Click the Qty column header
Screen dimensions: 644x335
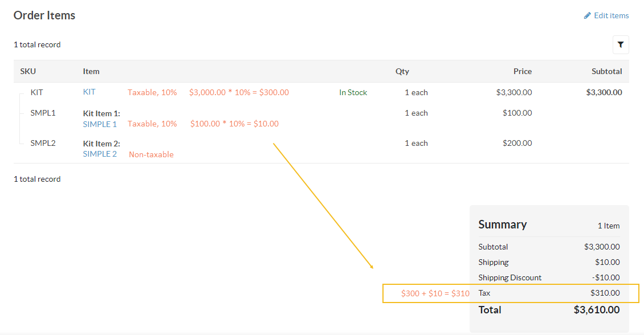[x=402, y=71]
